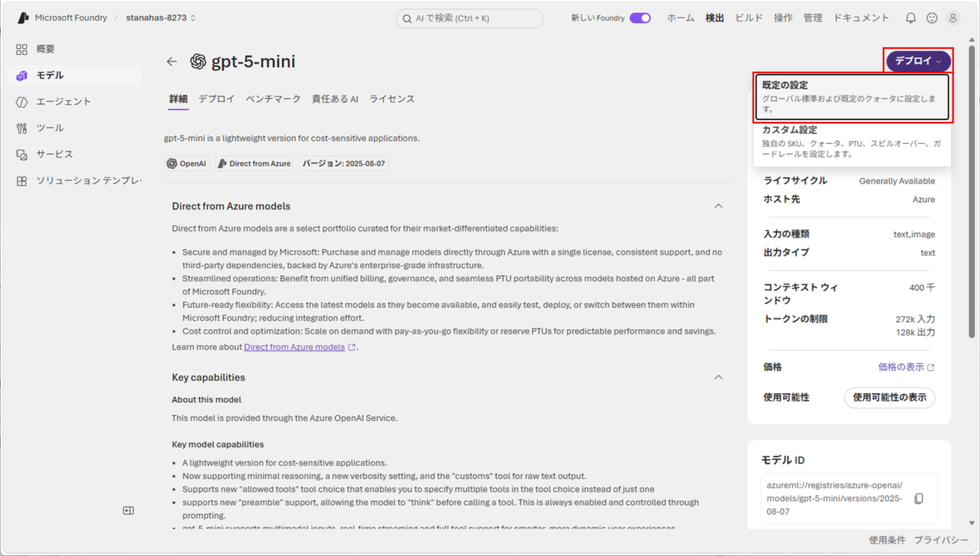Open the 使用条件 footer link

[887, 540]
